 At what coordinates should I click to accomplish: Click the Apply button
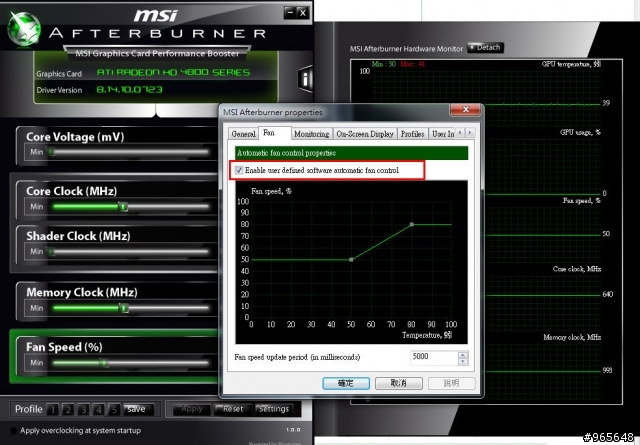pos(192,409)
